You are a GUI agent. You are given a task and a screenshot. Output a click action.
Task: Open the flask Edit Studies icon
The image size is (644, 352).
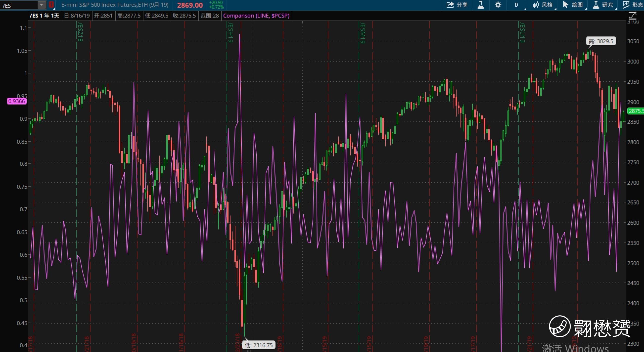(x=481, y=5)
